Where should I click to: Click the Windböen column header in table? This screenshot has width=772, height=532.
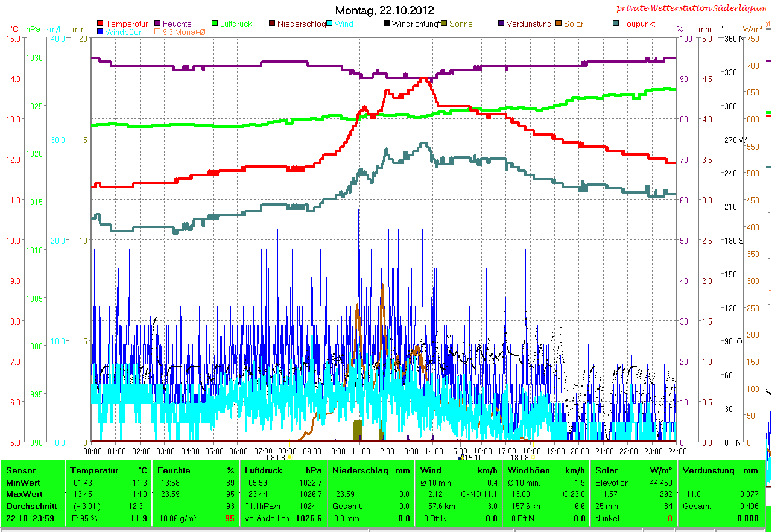[529, 470]
